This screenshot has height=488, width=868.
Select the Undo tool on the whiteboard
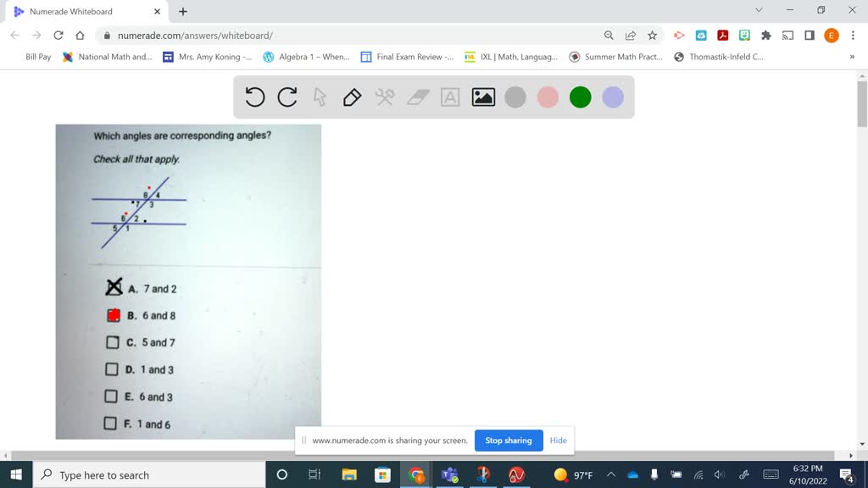pyautogui.click(x=255, y=97)
